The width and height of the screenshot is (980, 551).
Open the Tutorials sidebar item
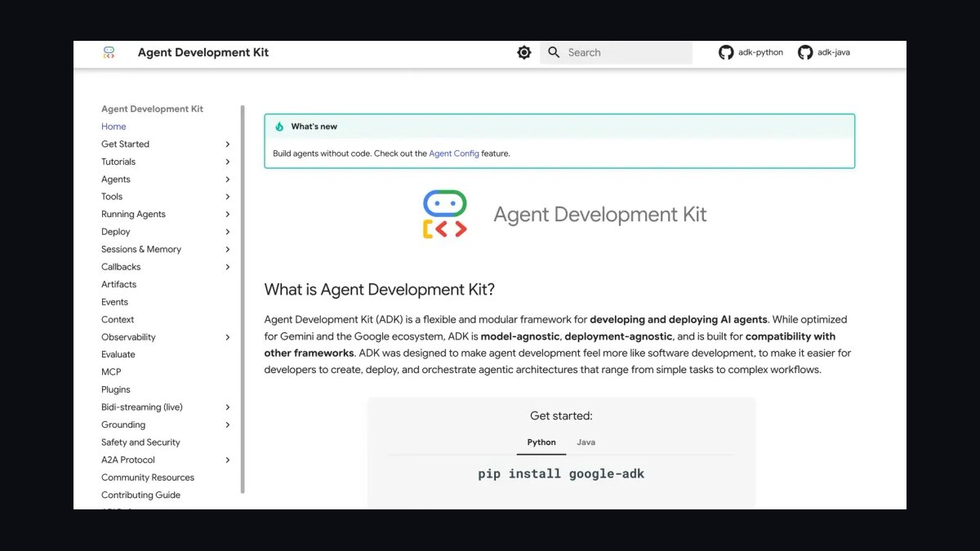point(118,162)
